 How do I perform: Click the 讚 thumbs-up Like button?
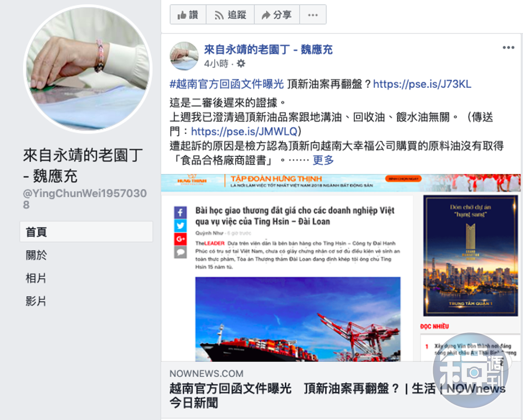[188, 15]
